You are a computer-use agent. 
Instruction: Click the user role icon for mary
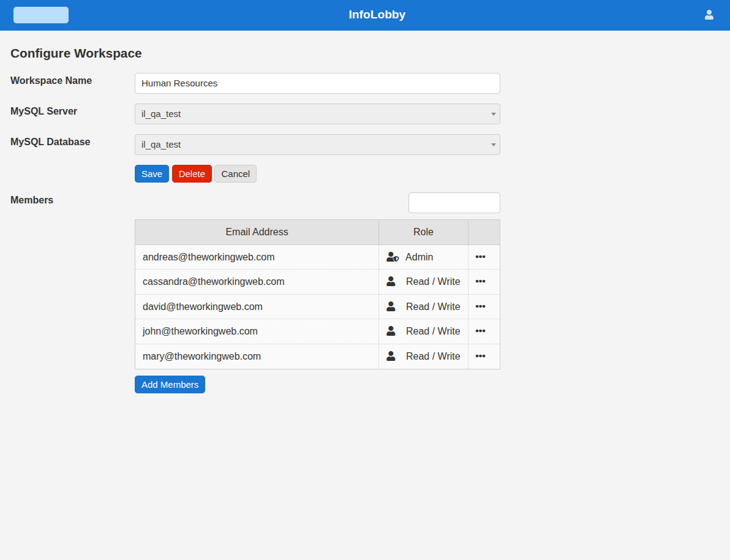[x=391, y=356]
